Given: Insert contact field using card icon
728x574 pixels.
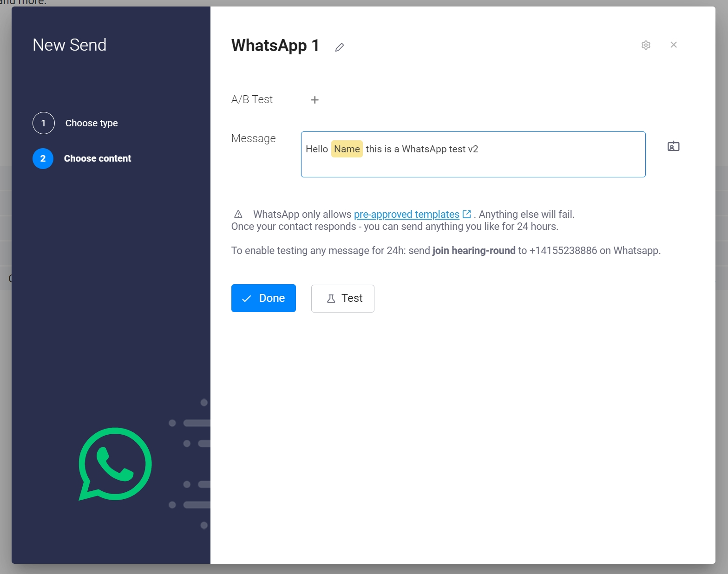Looking at the screenshot, I should pyautogui.click(x=674, y=146).
